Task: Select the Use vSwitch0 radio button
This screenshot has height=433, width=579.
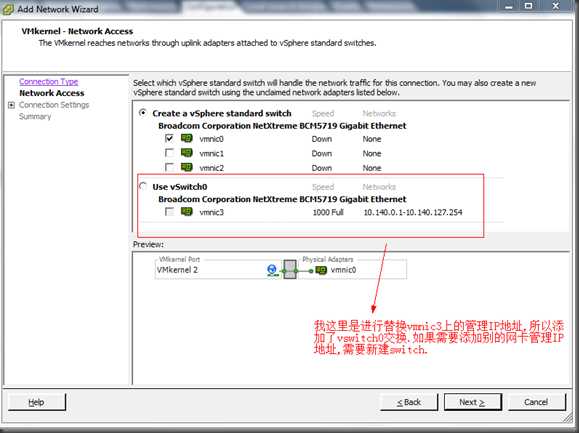Action: pos(143,186)
